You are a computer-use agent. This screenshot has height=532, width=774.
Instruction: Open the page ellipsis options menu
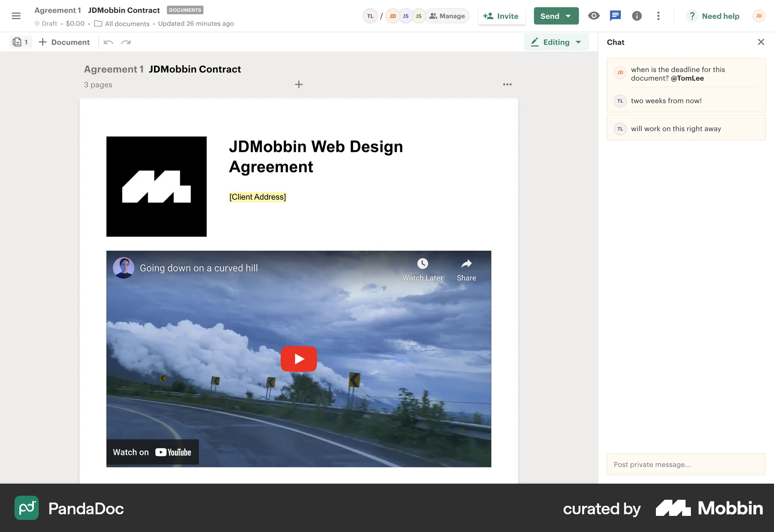(507, 85)
